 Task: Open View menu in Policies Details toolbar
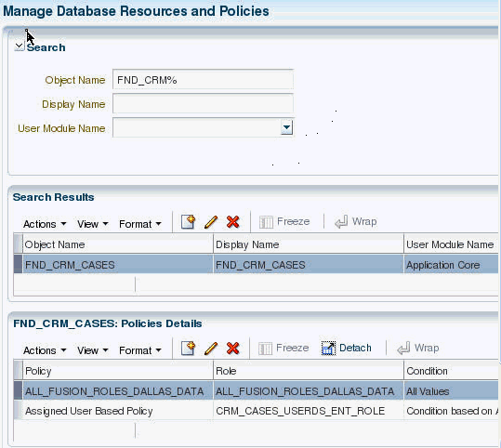(93, 350)
